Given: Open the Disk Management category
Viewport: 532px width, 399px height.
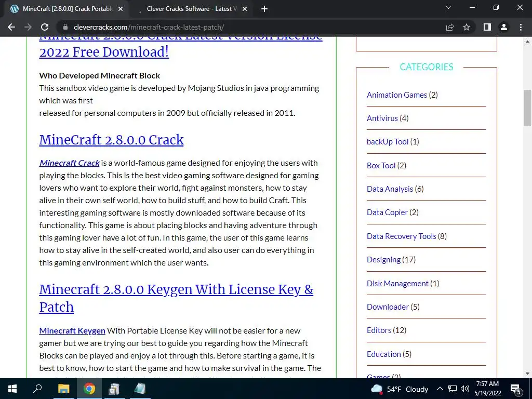Looking at the screenshot, I should (x=397, y=283).
